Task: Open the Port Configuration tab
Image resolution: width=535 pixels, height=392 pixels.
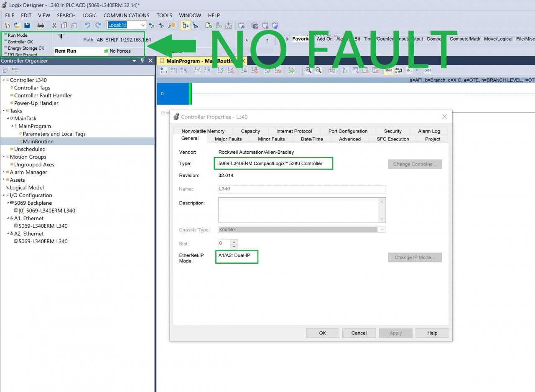Action: click(x=348, y=131)
